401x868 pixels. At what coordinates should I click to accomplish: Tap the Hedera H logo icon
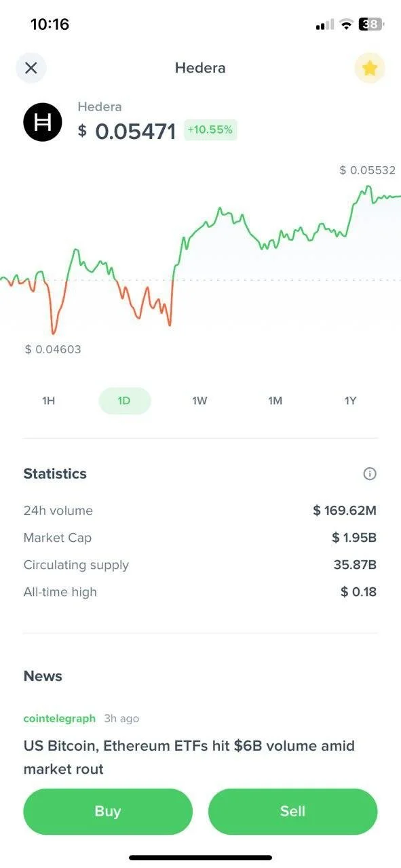click(43, 122)
